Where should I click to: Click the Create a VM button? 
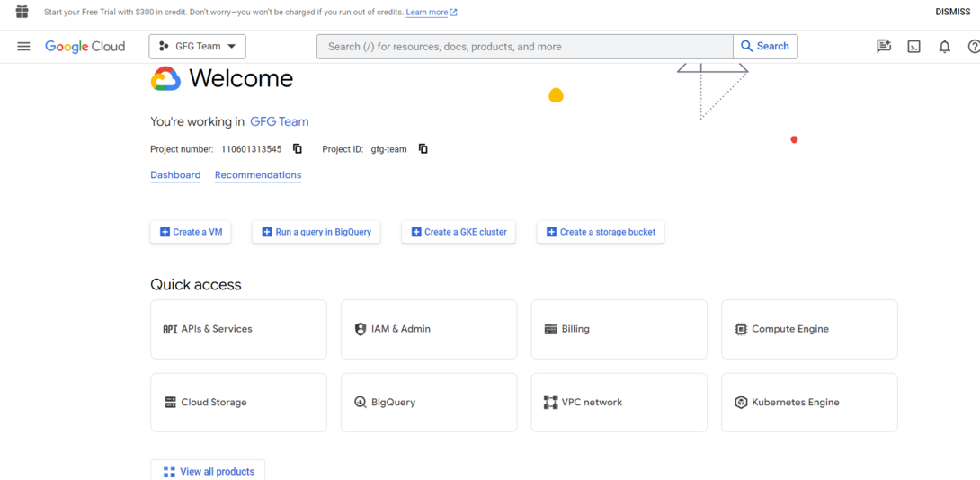pos(191,232)
